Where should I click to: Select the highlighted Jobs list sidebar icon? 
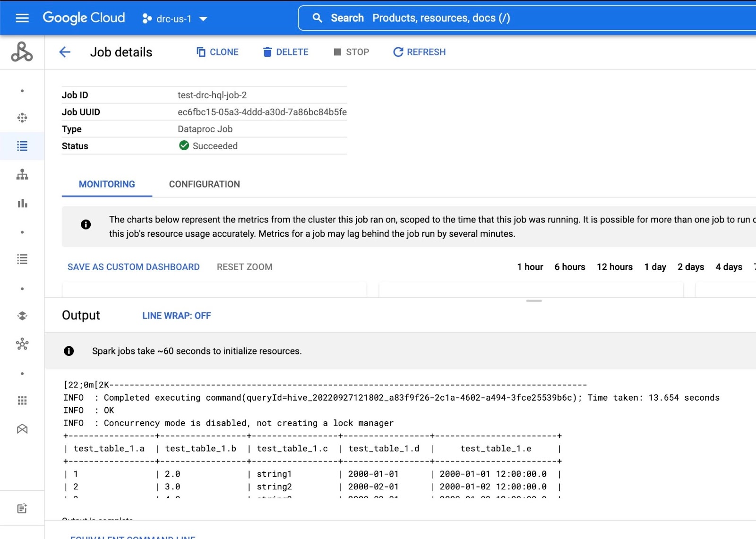(22, 146)
